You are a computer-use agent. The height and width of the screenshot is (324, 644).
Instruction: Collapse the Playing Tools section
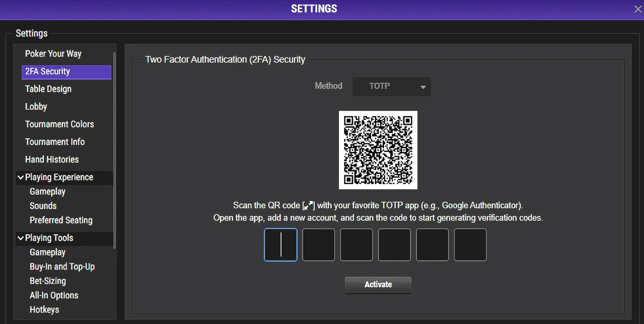point(21,238)
